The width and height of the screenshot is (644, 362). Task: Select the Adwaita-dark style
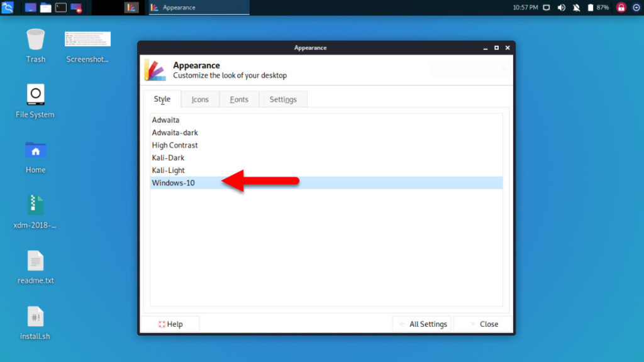175,133
